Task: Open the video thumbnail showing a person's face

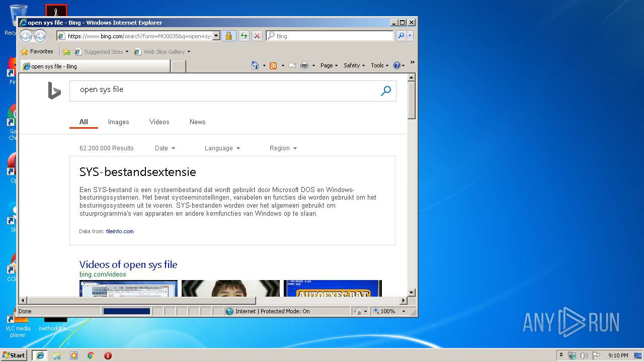Action: pos(230,289)
